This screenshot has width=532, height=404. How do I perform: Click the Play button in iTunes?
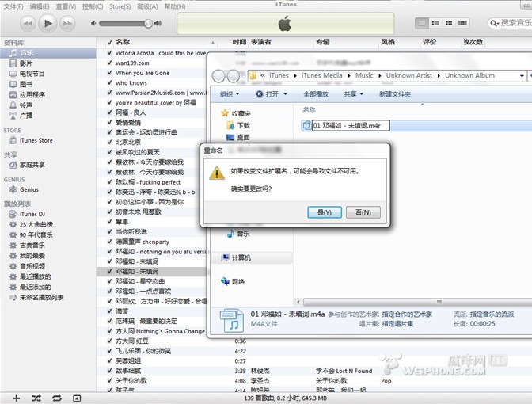47,24
